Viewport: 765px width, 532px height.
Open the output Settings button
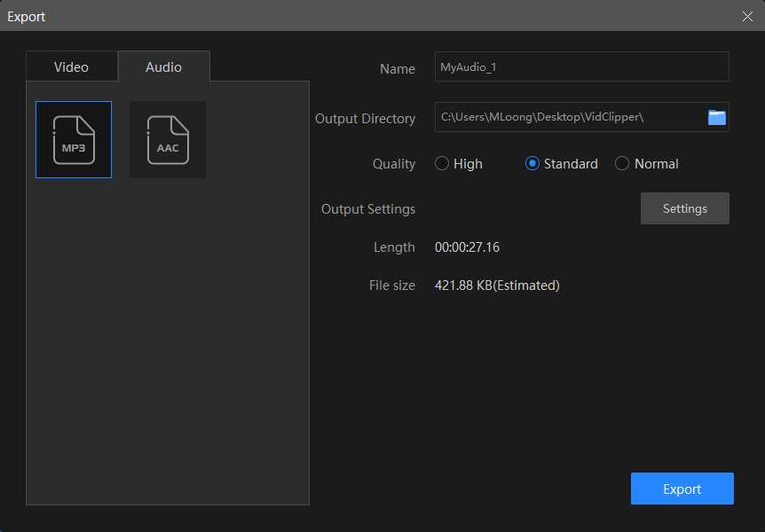click(x=684, y=208)
